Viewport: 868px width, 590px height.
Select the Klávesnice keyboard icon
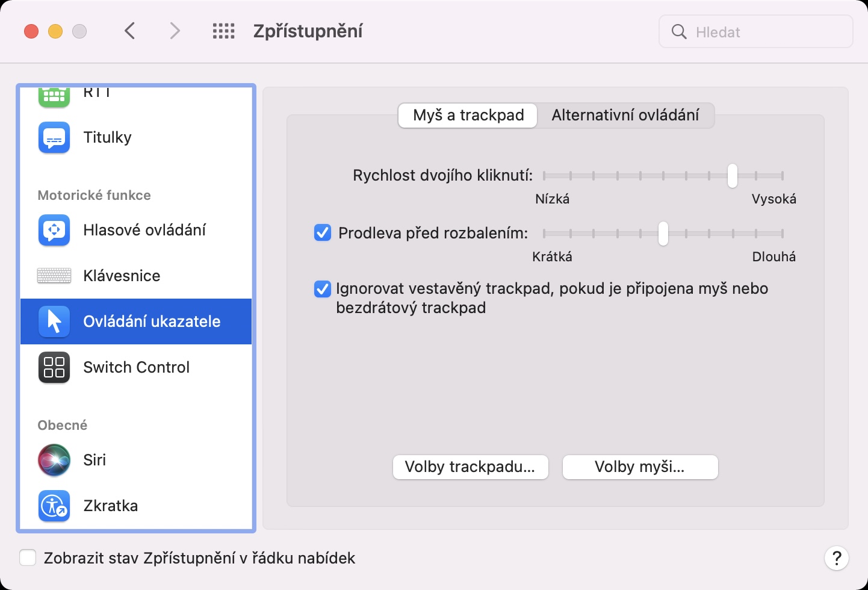[x=54, y=276]
